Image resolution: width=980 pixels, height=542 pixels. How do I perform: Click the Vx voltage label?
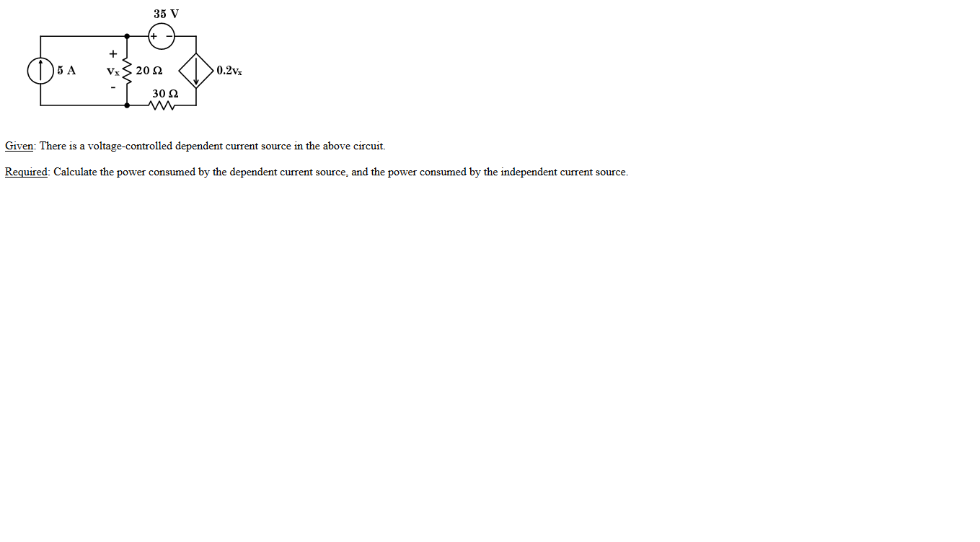pos(113,71)
